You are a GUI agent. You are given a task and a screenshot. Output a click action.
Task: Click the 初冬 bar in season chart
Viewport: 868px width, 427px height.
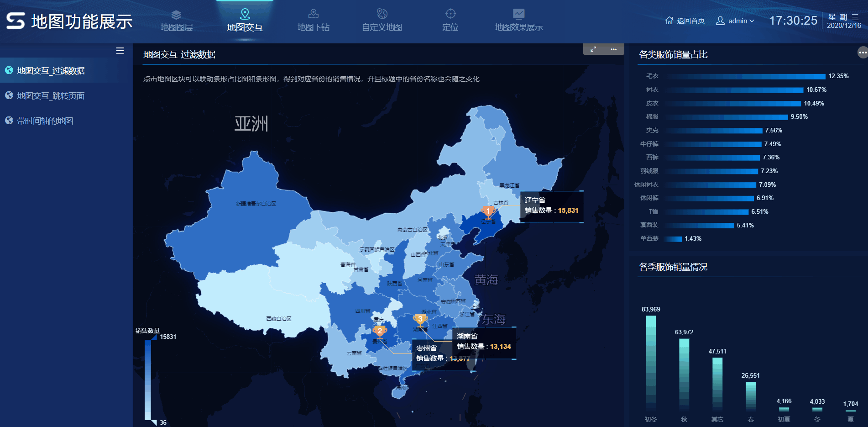coord(651,363)
